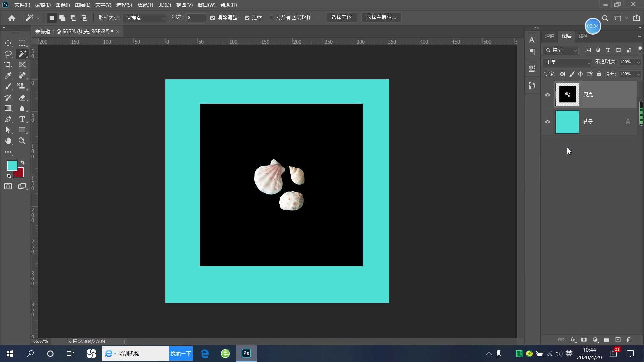Add layer mask from Layers panel
The height and width of the screenshot is (362, 644).
[x=584, y=340]
